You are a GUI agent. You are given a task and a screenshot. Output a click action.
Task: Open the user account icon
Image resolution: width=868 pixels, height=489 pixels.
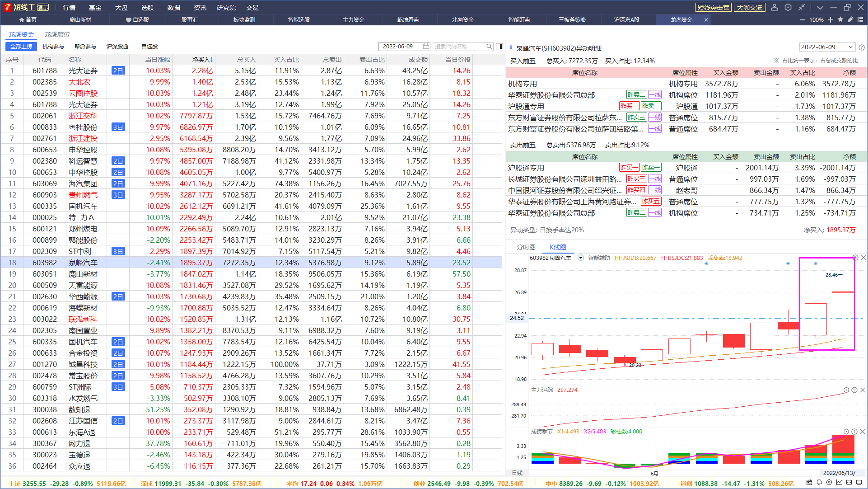click(775, 7)
